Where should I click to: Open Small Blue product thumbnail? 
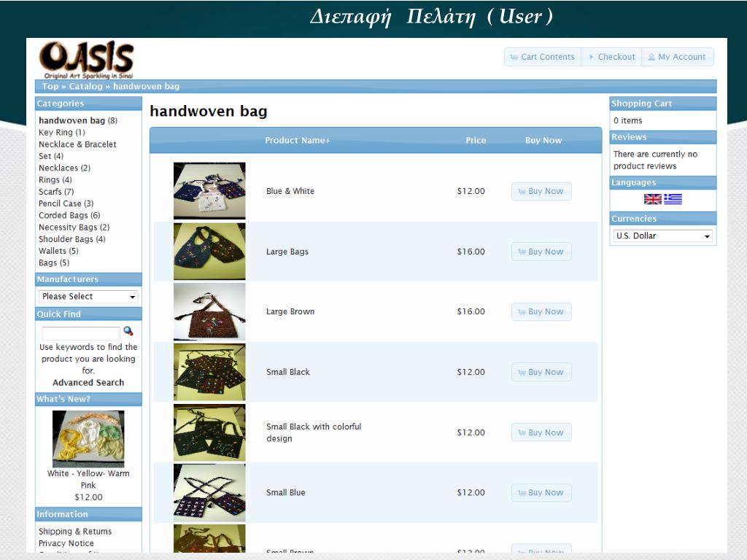pyautogui.click(x=209, y=492)
